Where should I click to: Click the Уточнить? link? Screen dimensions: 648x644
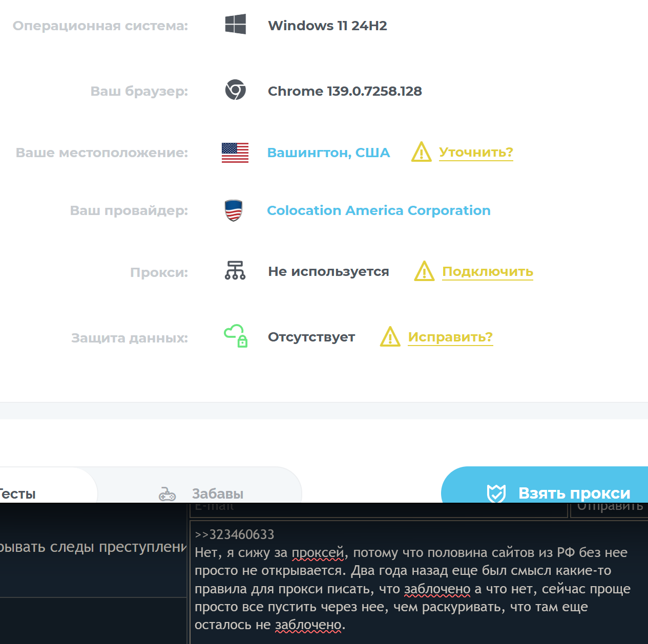click(x=476, y=153)
